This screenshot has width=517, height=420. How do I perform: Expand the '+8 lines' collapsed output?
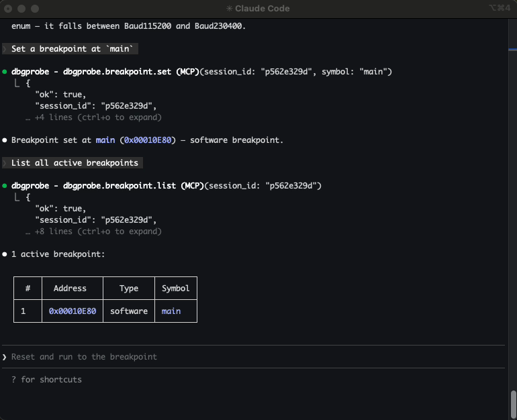point(93,231)
